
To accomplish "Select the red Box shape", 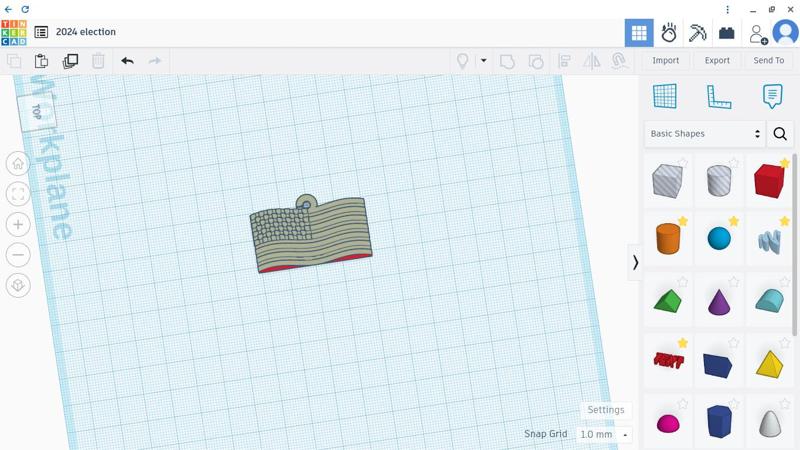I will coord(768,181).
